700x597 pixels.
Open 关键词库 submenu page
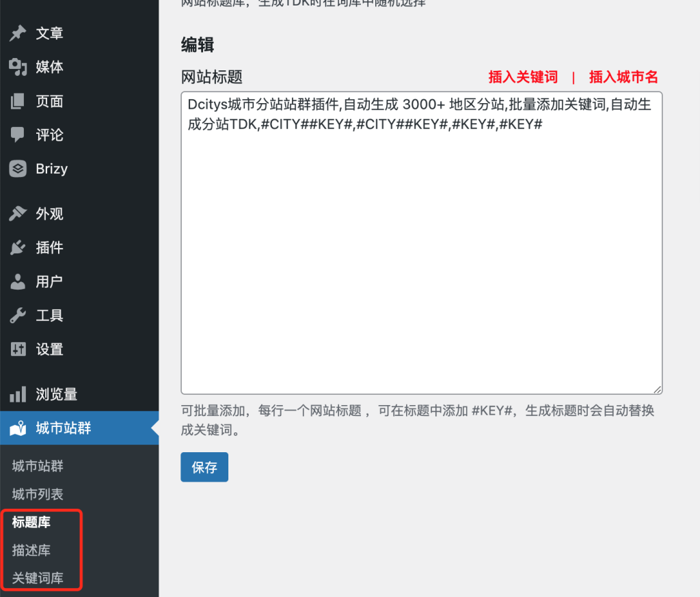coord(38,578)
